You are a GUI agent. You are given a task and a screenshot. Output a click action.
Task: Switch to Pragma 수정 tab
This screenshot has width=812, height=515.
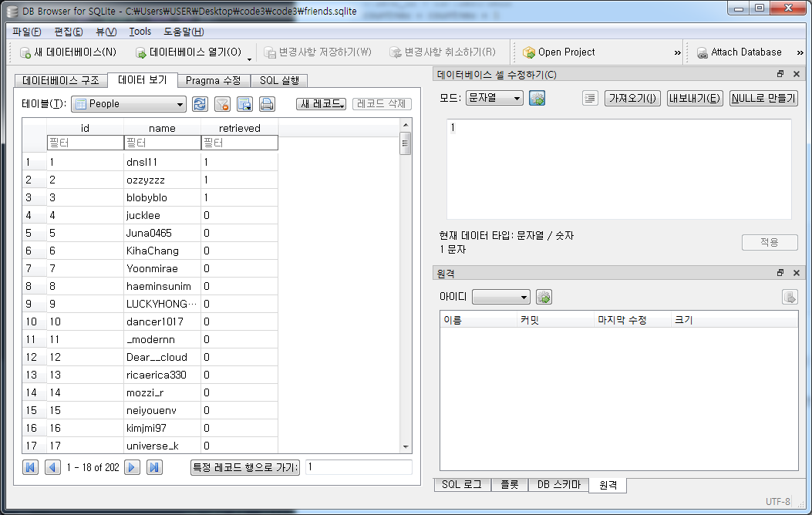tap(214, 81)
